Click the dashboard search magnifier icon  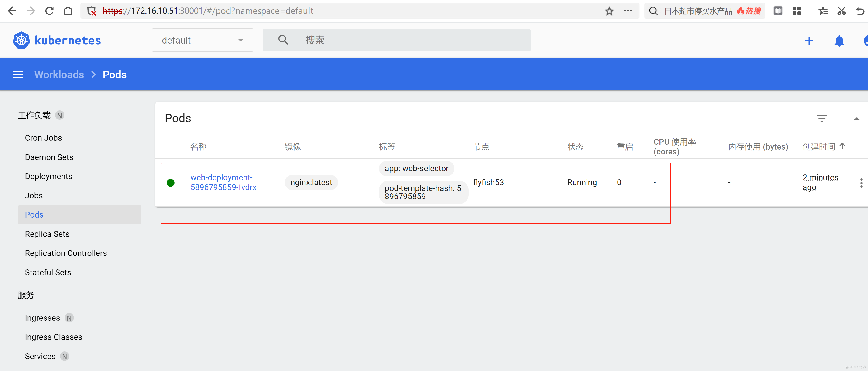[283, 40]
